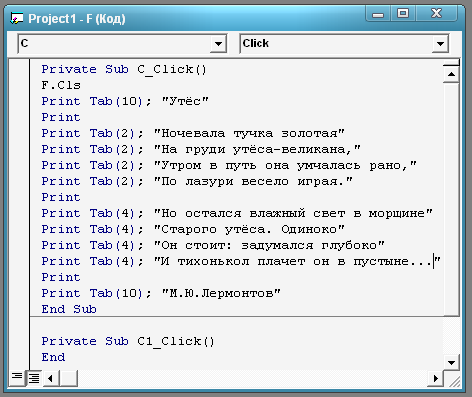Open the object dropdown showing C
Screen dimensions: 472x397
pyautogui.click(x=218, y=44)
